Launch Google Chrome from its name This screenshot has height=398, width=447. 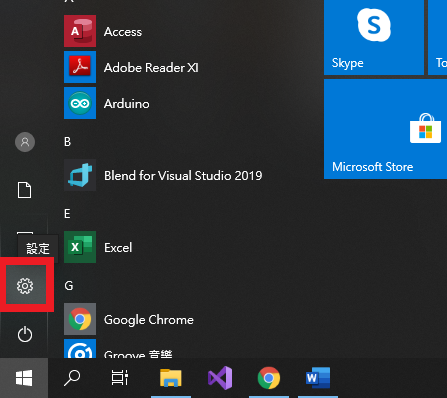(149, 320)
